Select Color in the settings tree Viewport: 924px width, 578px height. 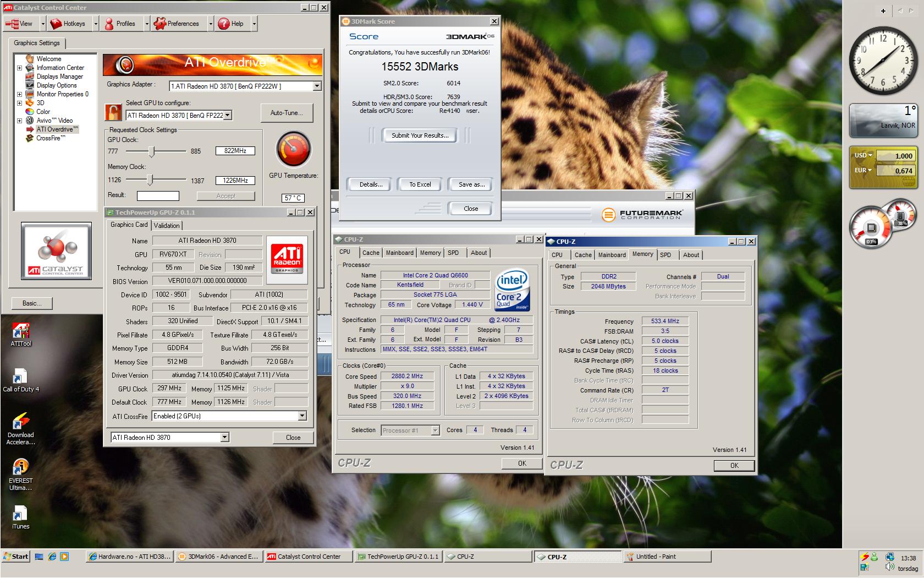(43, 112)
